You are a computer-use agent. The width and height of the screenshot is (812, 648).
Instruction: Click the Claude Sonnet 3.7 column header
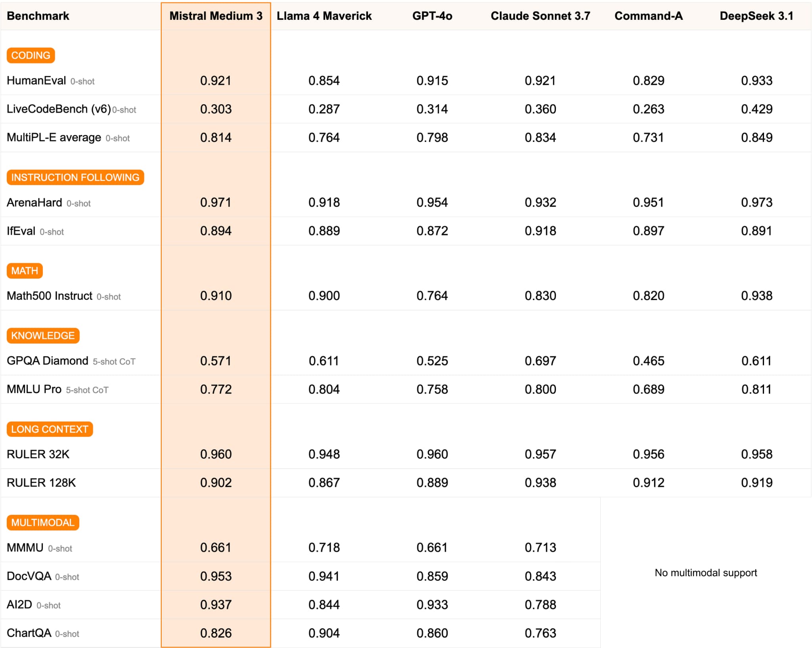(x=540, y=16)
